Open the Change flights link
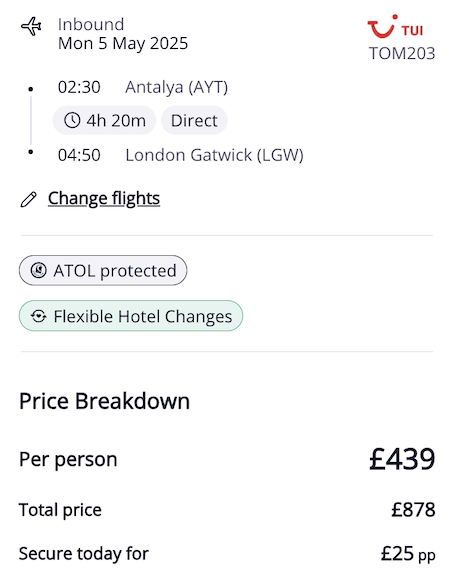The height and width of the screenshot is (587, 454). (104, 198)
